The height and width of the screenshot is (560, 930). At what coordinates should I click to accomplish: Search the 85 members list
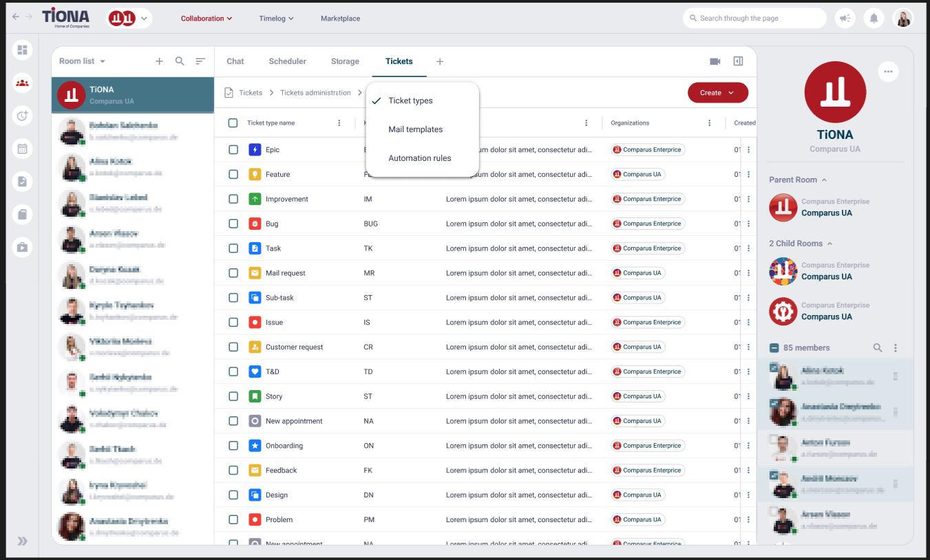coord(878,348)
